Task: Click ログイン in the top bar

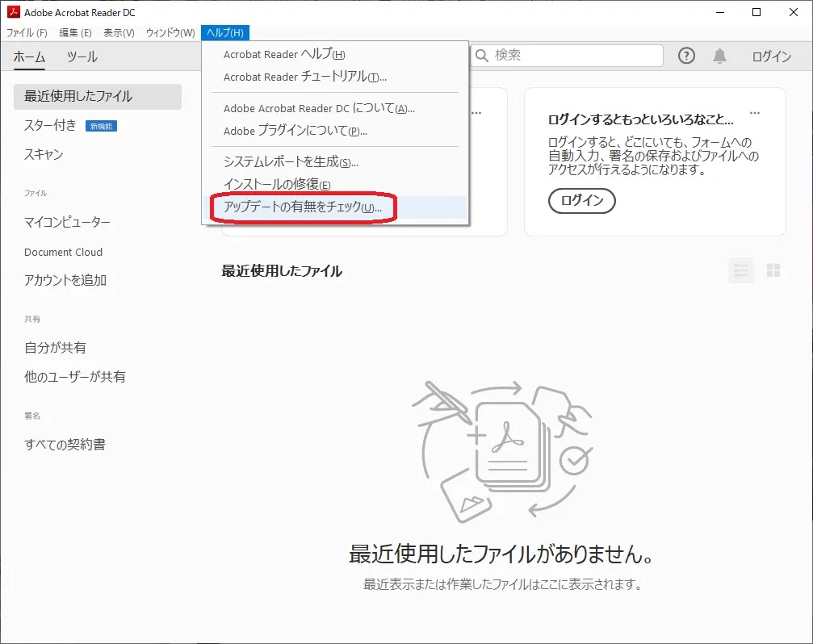Action: [x=772, y=56]
